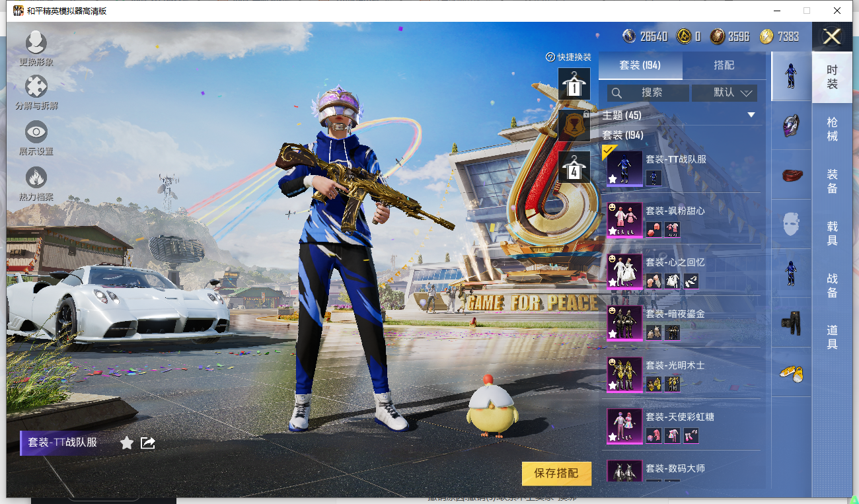Switch to the 装备 side tab
The height and width of the screenshot is (504, 859).
point(832,182)
